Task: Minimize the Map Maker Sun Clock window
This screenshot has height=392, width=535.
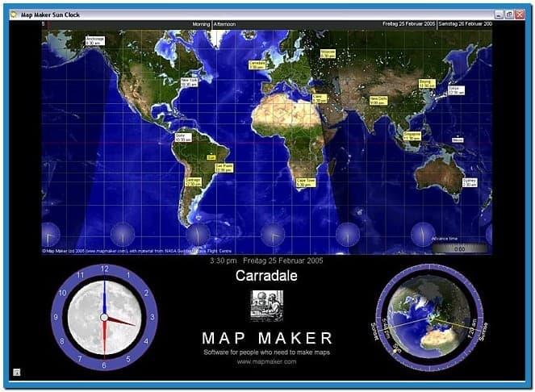Action: coord(499,15)
